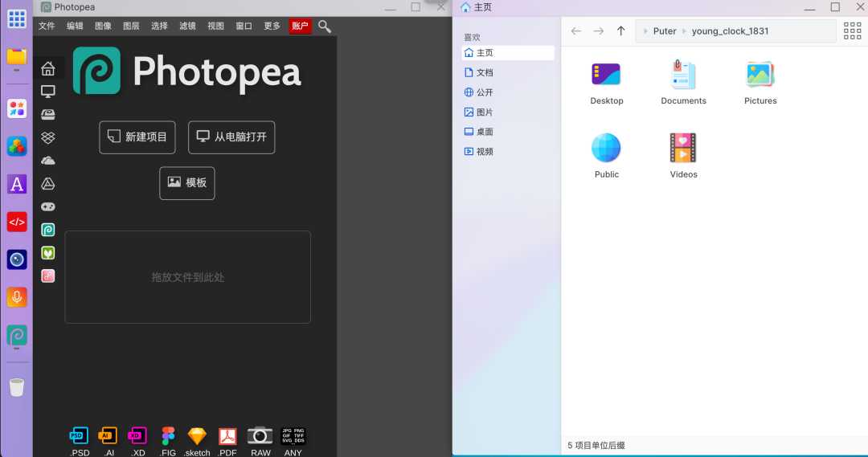868x457 pixels.
Task: Open the Photopea spiral icon in sidebar
Action: coord(48,230)
